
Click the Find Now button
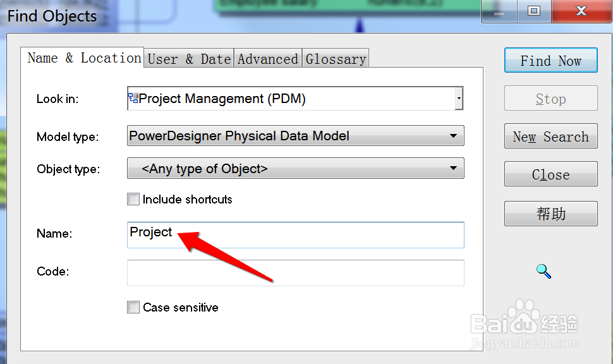pyautogui.click(x=551, y=60)
